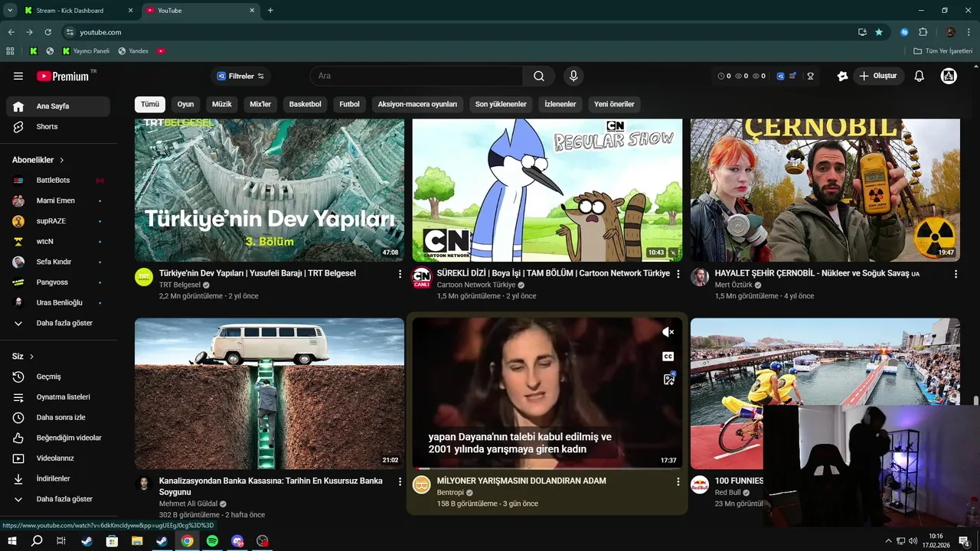The width and height of the screenshot is (980, 551).
Task: Open options for the Regular Show video
Action: pos(678,274)
